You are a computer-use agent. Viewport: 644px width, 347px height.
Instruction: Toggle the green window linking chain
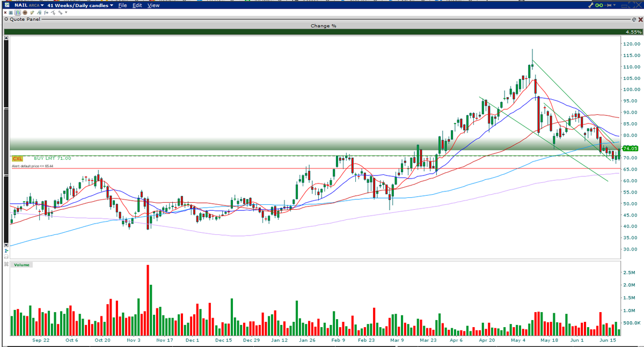point(599,5)
